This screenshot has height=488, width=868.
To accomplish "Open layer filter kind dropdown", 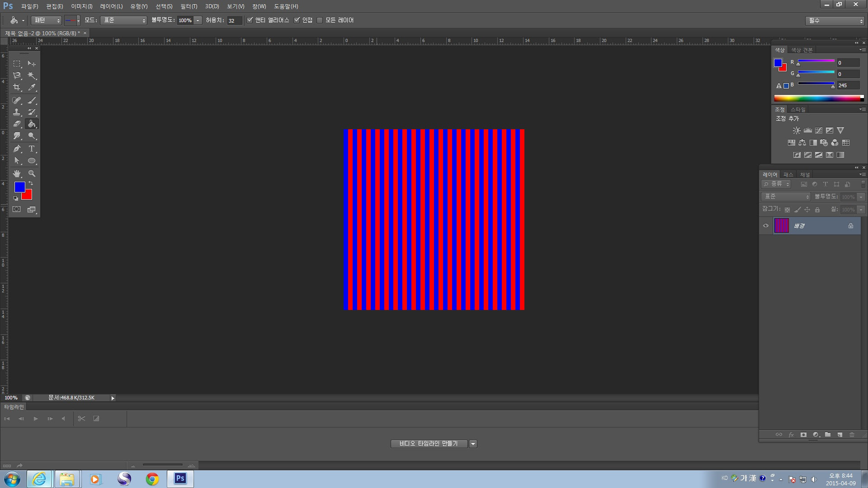I will click(x=776, y=184).
